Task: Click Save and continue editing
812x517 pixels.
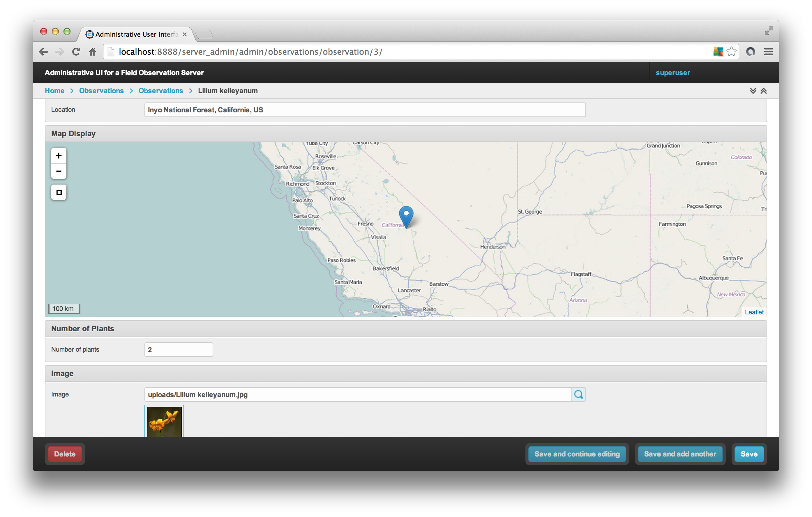Action: pyautogui.click(x=577, y=454)
